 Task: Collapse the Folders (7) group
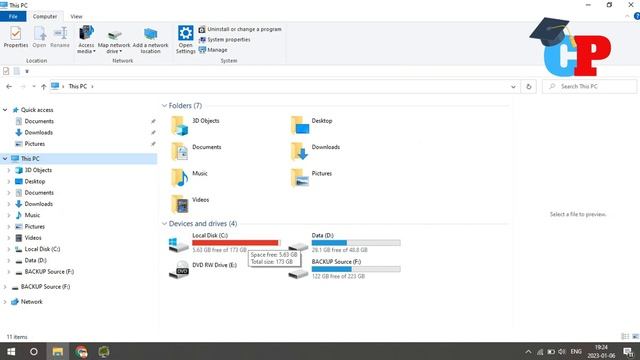(164, 106)
